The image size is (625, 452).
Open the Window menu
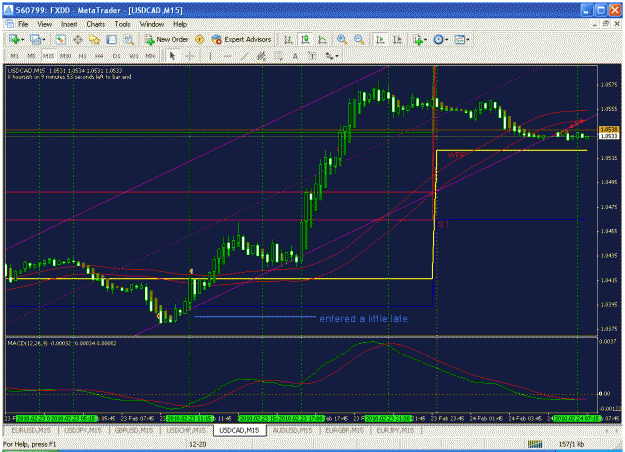[151, 24]
